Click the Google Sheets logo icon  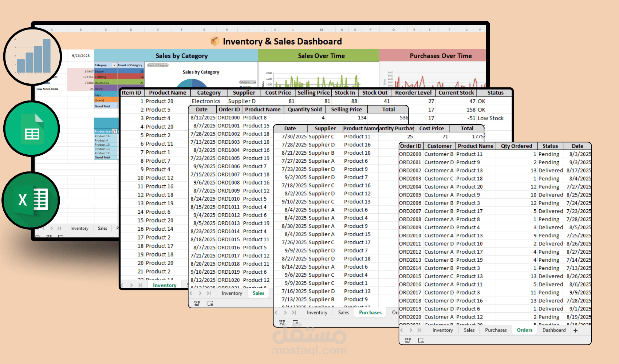pos(32,129)
